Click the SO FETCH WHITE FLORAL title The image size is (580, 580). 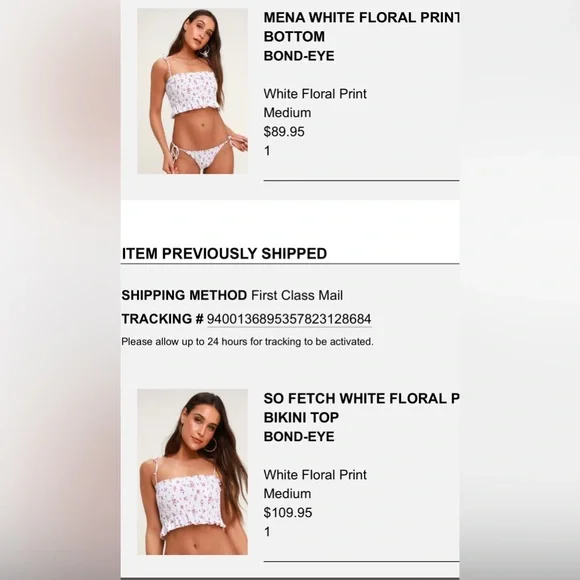click(x=361, y=398)
